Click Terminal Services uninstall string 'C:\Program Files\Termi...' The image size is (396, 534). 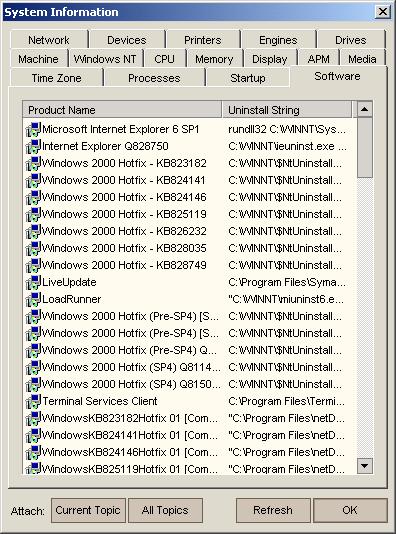286,402
